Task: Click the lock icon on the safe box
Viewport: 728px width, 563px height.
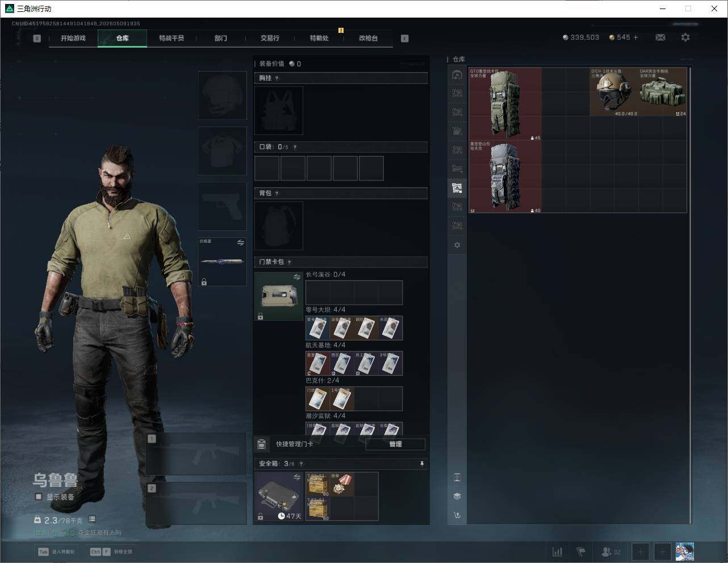Action: [260, 516]
